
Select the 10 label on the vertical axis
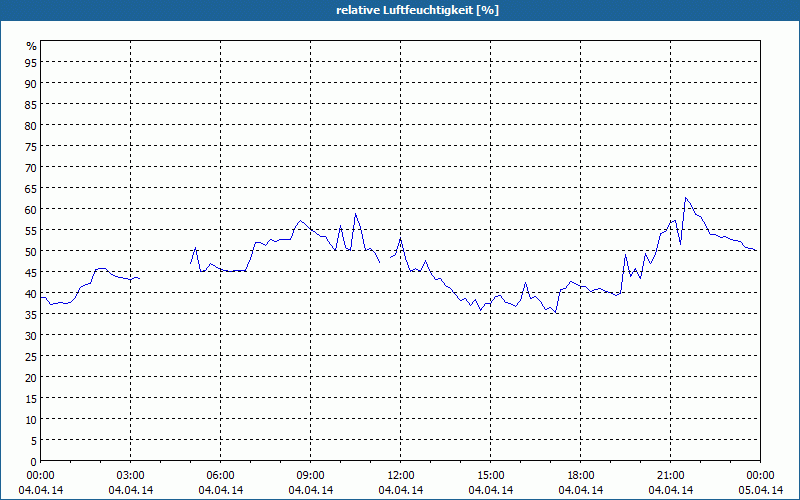(x=31, y=420)
